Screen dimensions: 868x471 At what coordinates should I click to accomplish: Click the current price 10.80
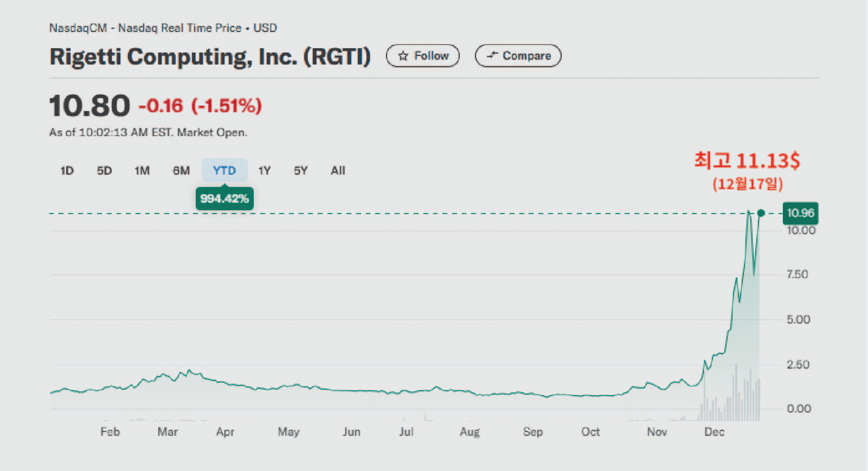[x=90, y=105]
